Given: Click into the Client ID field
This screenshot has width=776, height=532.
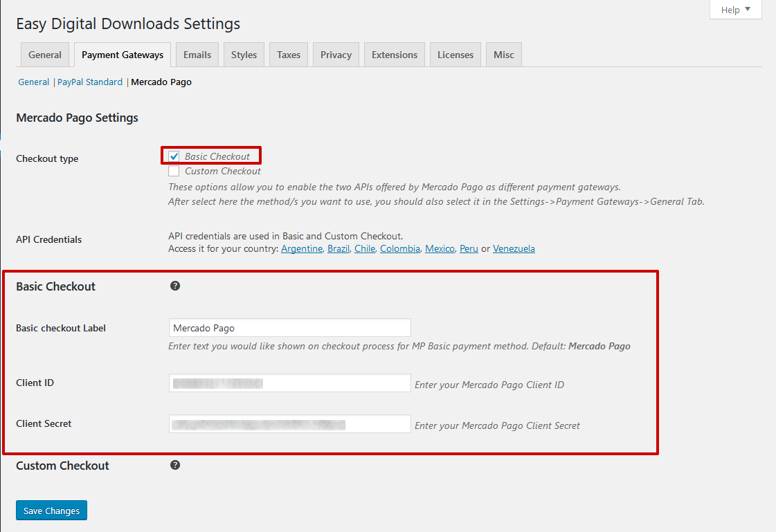Looking at the screenshot, I should click(289, 383).
